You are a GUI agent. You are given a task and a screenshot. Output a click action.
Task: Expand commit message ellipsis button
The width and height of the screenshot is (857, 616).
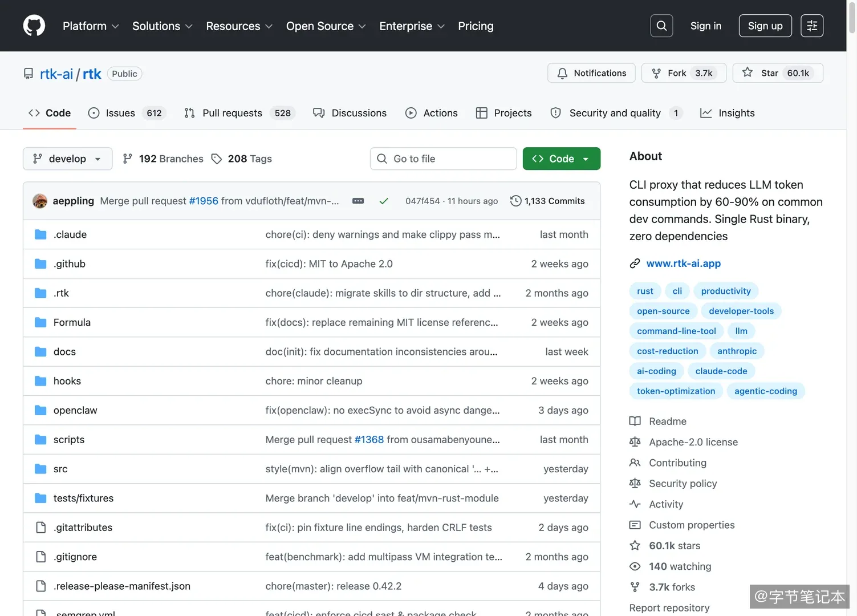pyautogui.click(x=358, y=201)
